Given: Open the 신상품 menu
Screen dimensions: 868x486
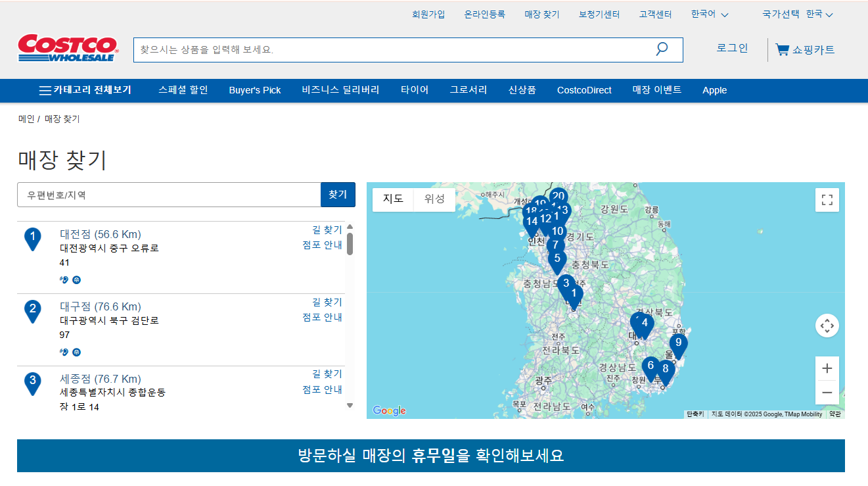Looking at the screenshot, I should click(522, 90).
